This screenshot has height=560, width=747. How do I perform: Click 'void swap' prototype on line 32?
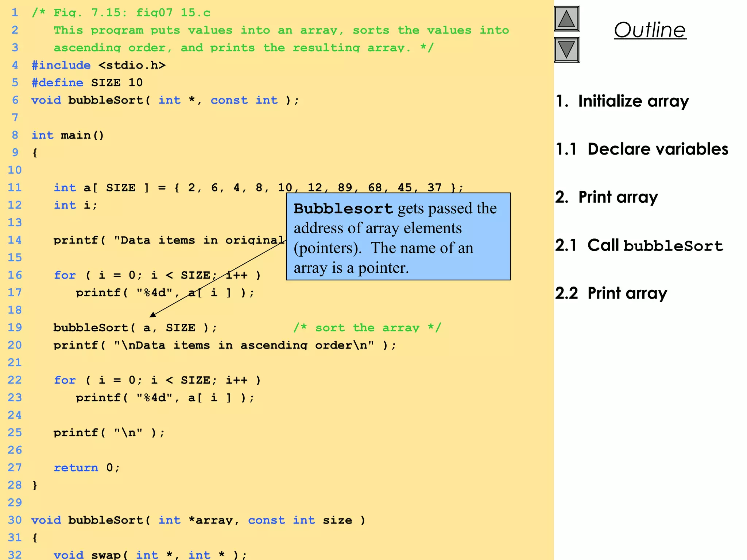point(150,555)
